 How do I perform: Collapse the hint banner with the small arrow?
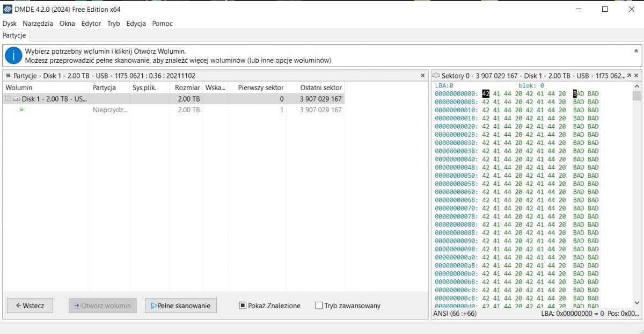tap(636, 50)
